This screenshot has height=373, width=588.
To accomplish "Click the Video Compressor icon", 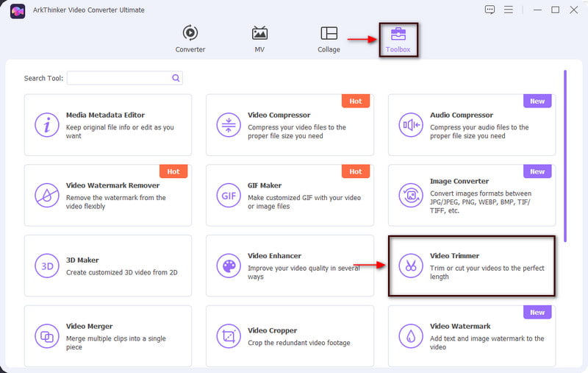I will [229, 125].
